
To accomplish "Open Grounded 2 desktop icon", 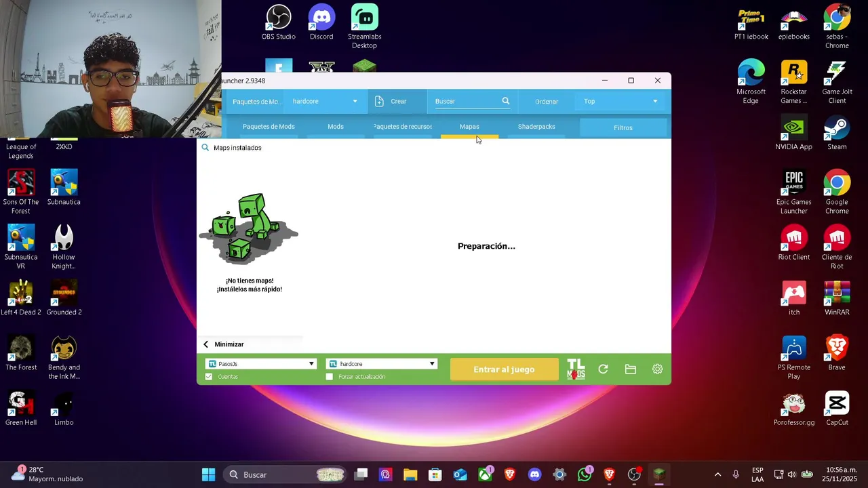I will (64, 298).
